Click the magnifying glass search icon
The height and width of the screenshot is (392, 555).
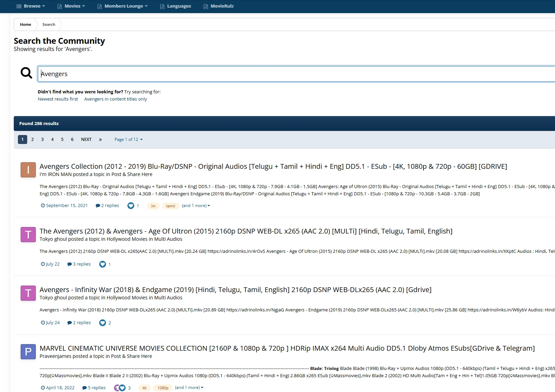pos(26,73)
